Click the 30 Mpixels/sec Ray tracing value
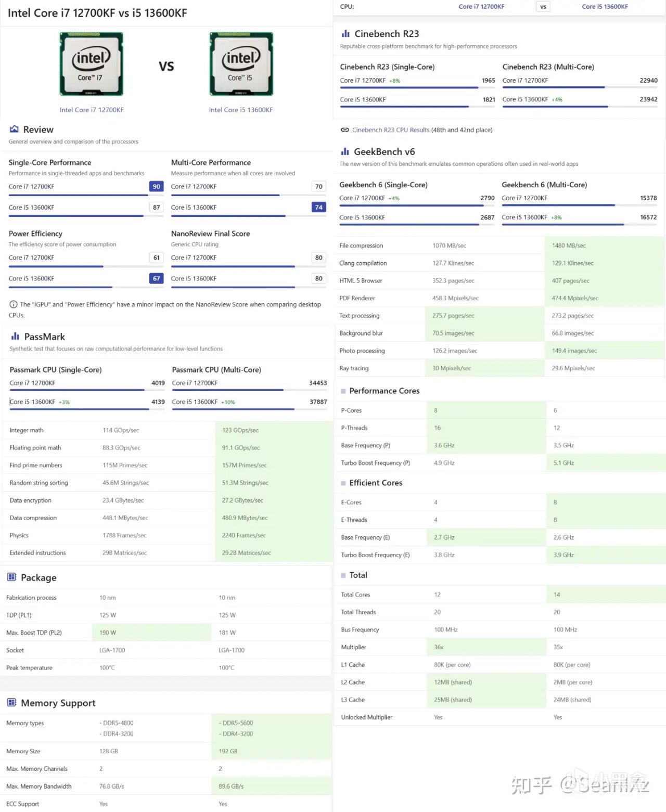Screen dimensions: 666x812 click(452, 368)
